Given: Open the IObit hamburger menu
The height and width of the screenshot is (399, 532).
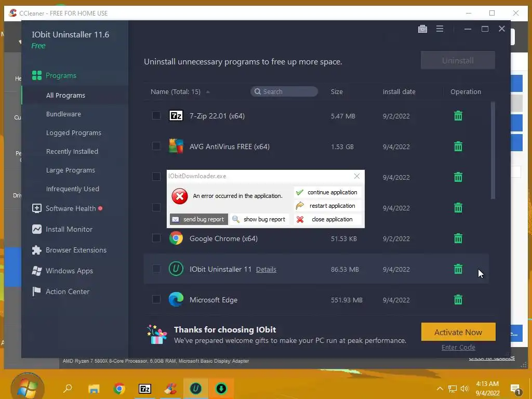Looking at the screenshot, I should tap(440, 29).
